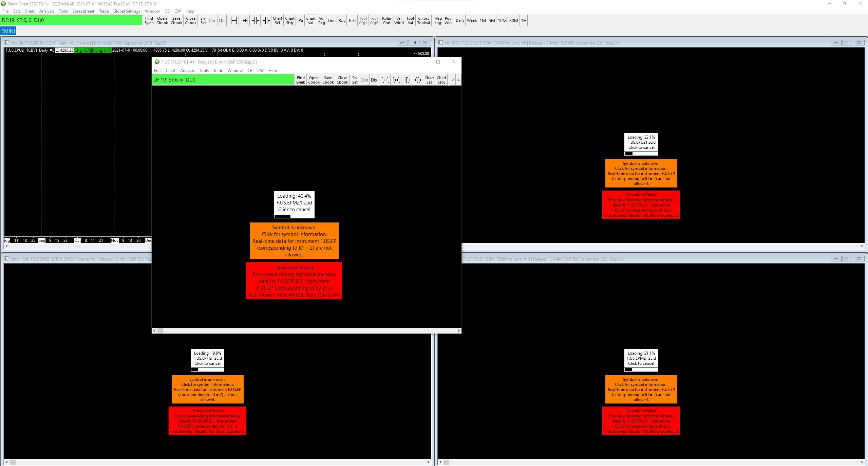Viewport: 868px width, 466px height.
Task: Open Msg Log from main toolbar
Action: pyautogui.click(x=438, y=21)
